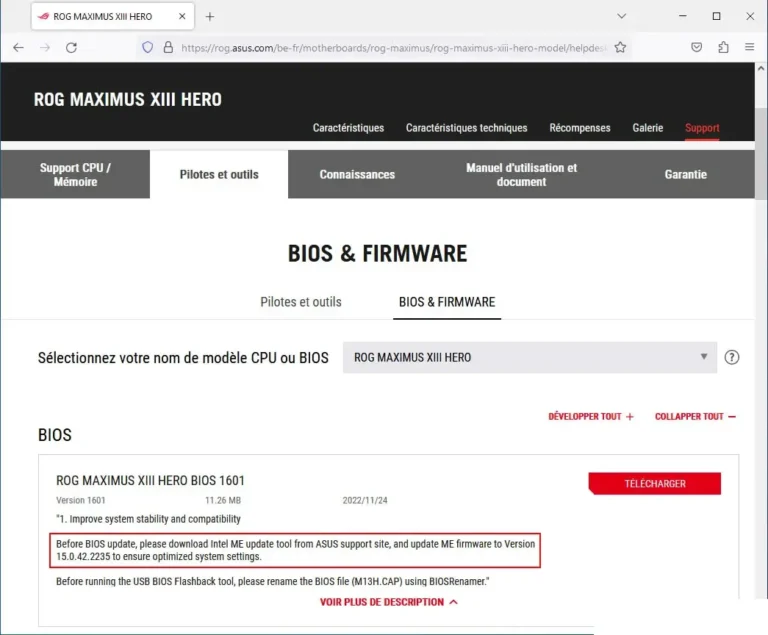768x635 pixels.
Task: Click the question mark help icon
Action: click(732, 357)
